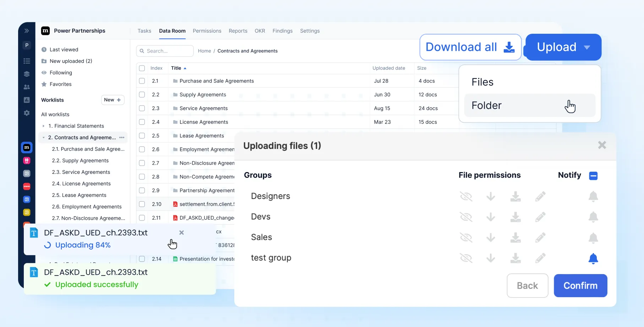Screen dimensions: 644x327
Task: Click the edit pencil permission for Devs
Action: (540, 217)
